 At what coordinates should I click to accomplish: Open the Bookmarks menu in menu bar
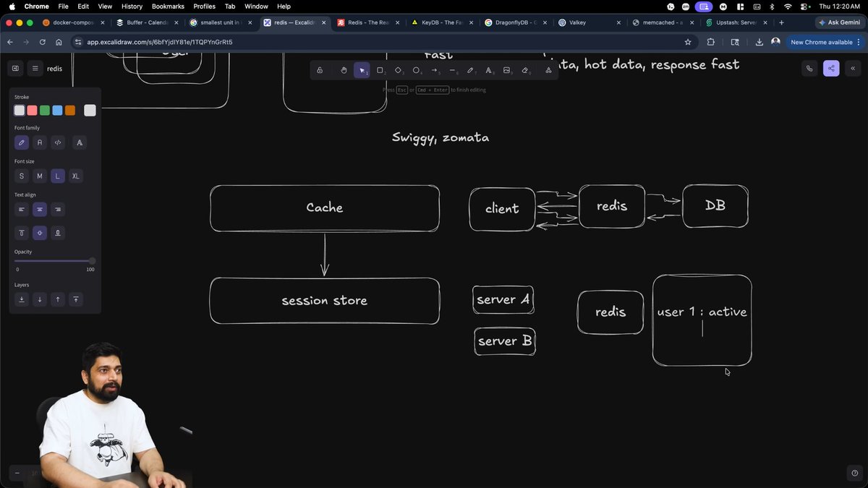pos(168,7)
